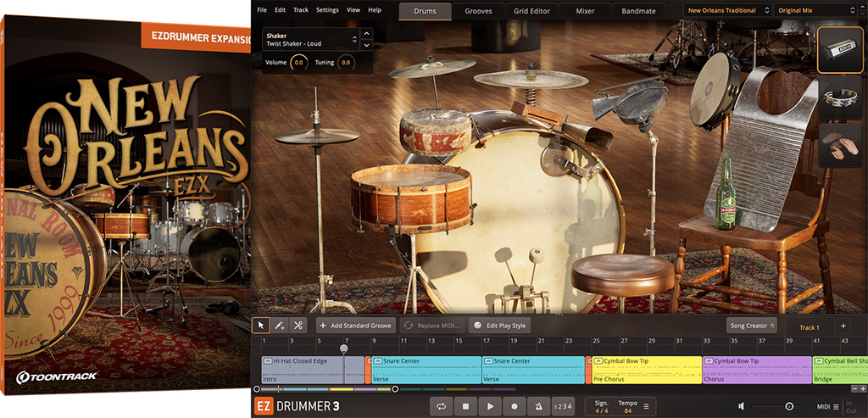Toggle the metronome click
The height and width of the screenshot is (418, 868).
(538, 407)
